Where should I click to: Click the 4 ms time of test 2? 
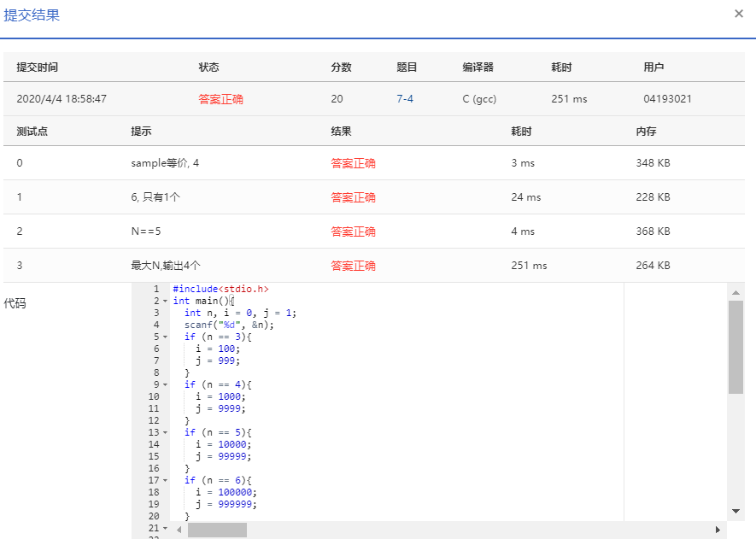(x=523, y=232)
